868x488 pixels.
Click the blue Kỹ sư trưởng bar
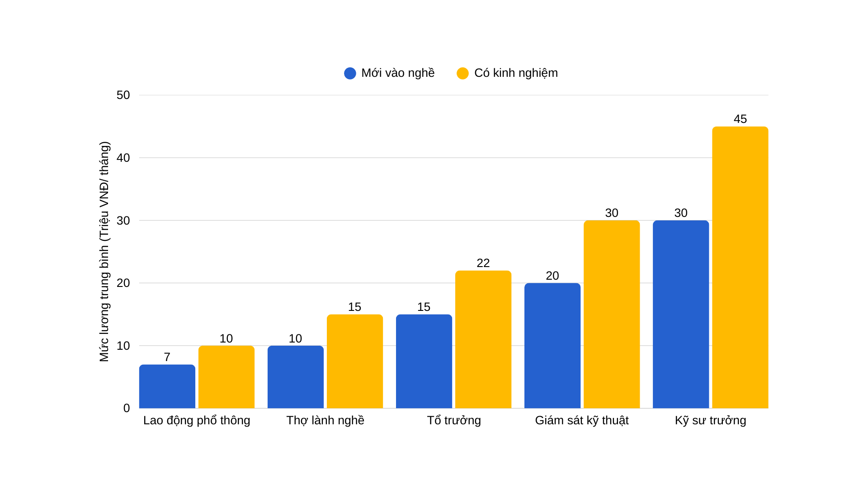[681, 314]
